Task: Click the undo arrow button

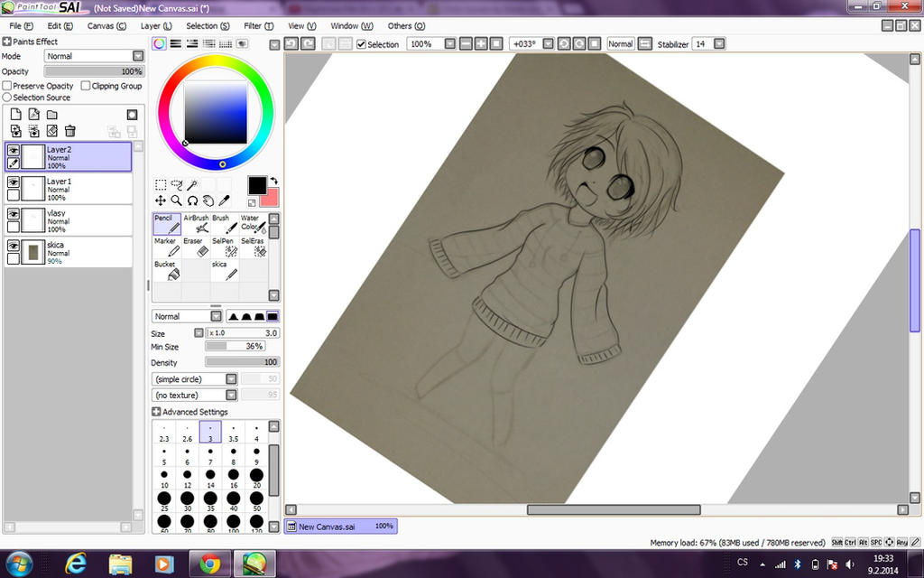Action: pyautogui.click(x=291, y=43)
